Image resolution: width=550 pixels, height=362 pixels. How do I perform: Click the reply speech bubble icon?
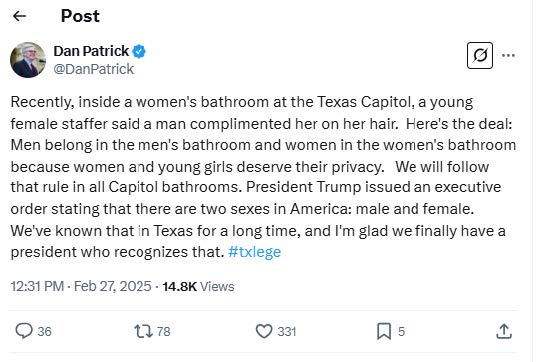coord(24,331)
